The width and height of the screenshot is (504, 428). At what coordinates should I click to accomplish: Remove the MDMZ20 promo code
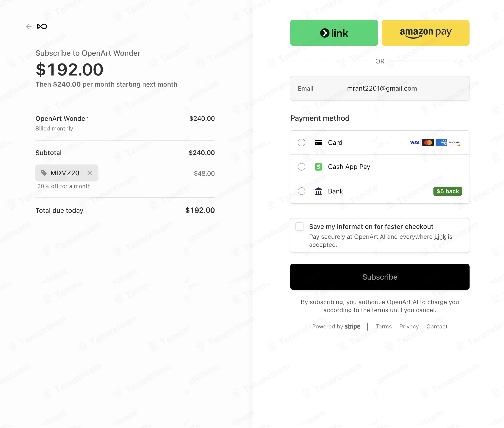(89, 173)
